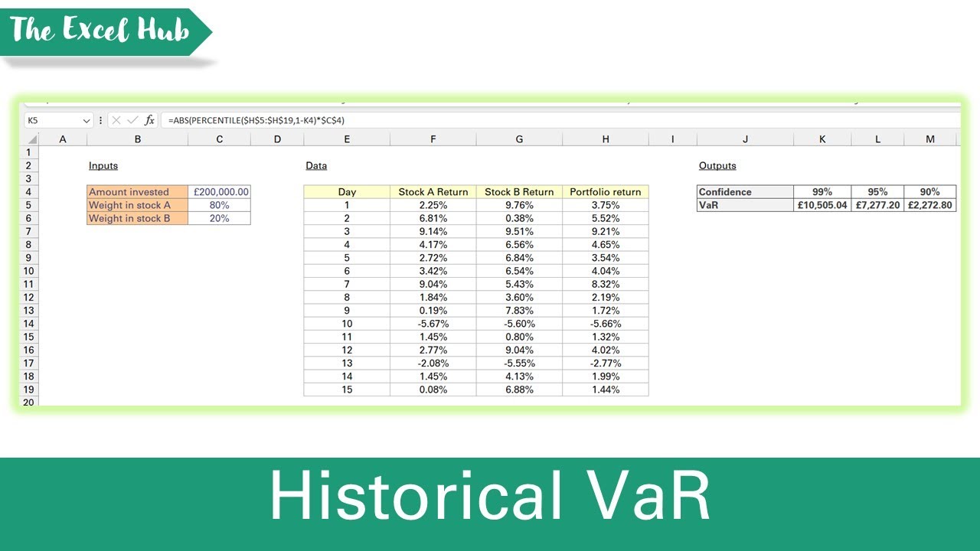The height and width of the screenshot is (551, 980).
Task: Open Insert Function fx icon
Action: tap(149, 120)
